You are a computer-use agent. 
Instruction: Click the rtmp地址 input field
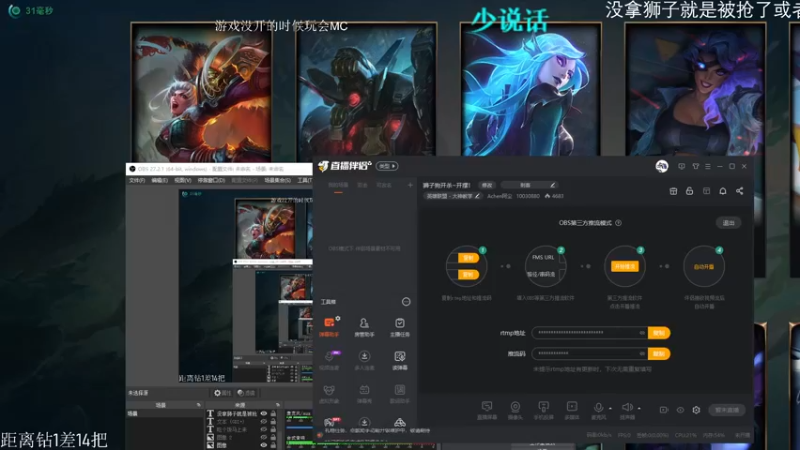click(x=590, y=333)
